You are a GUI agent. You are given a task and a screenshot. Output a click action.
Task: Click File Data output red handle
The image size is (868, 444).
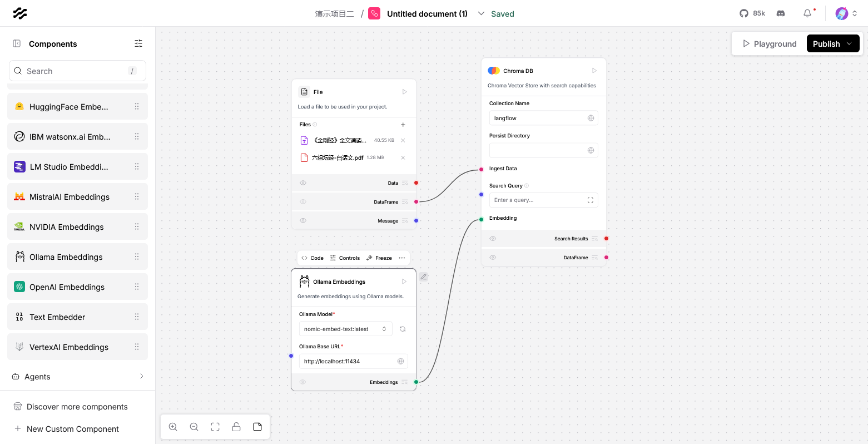coord(416,182)
